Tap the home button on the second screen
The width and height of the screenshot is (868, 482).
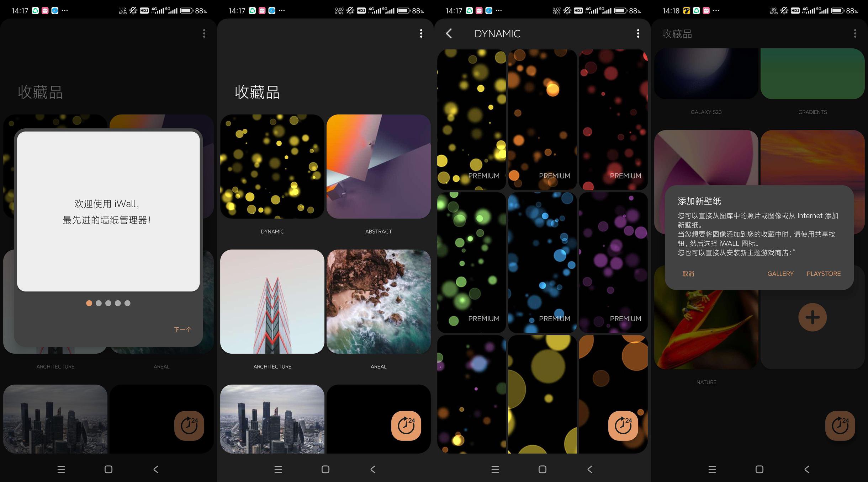click(325, 469)
